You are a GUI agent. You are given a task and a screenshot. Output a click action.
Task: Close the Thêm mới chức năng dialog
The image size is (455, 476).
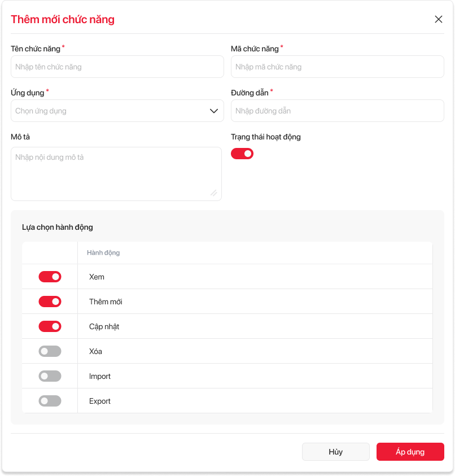(439, 19)
